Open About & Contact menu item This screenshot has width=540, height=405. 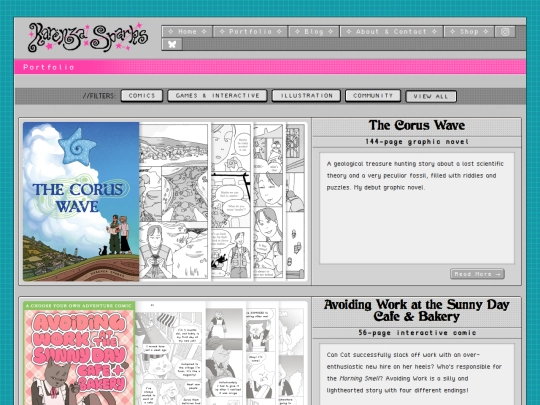tap(391, 32)
